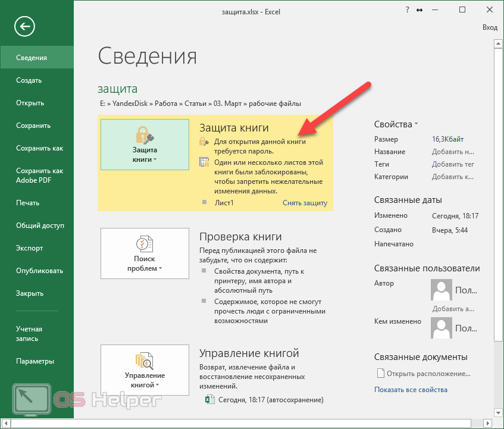
Task: Click the horizontal scrollbar right arrow
Action: pyautogui.click(x=487, y=423)
